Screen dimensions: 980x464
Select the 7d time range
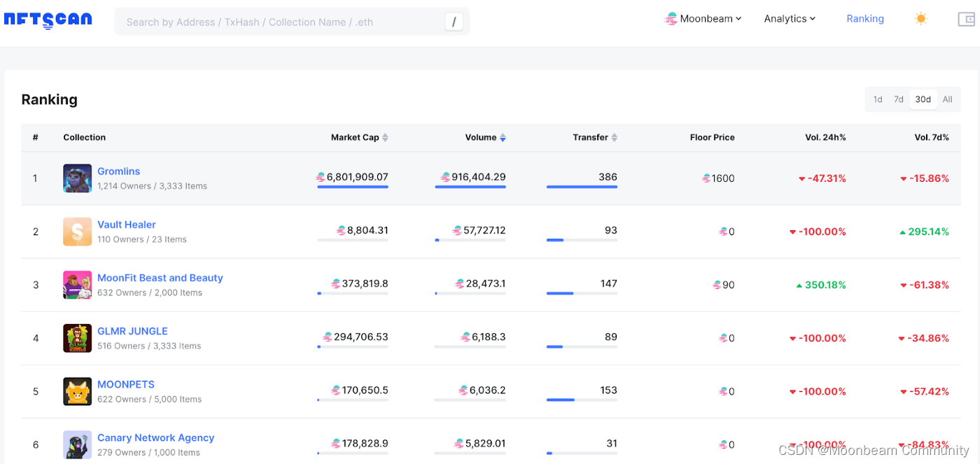pos(898,99)
